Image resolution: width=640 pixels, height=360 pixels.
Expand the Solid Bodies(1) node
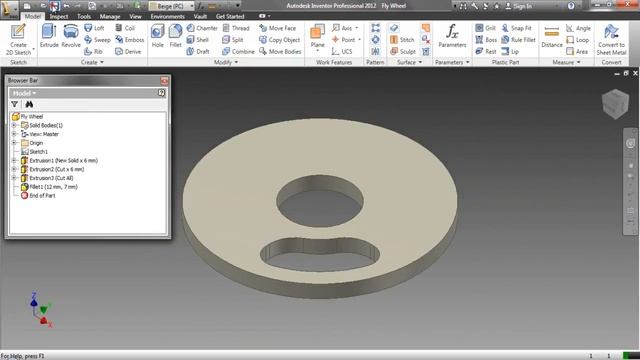14,125
